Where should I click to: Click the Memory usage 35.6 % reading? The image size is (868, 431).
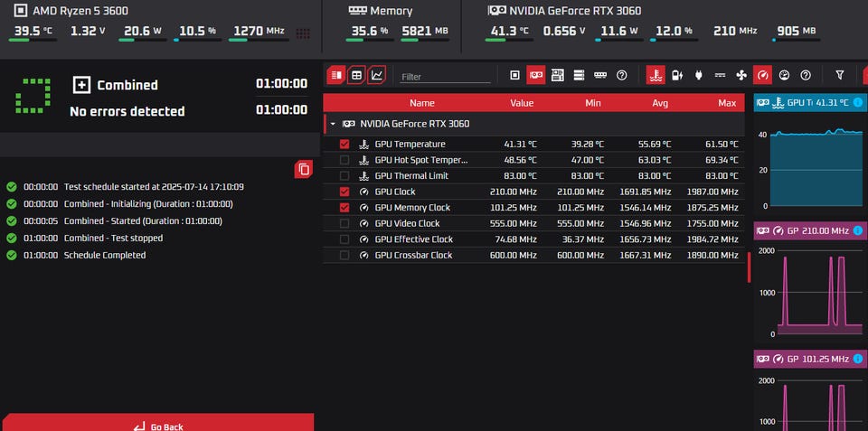[x=370, y=31]
